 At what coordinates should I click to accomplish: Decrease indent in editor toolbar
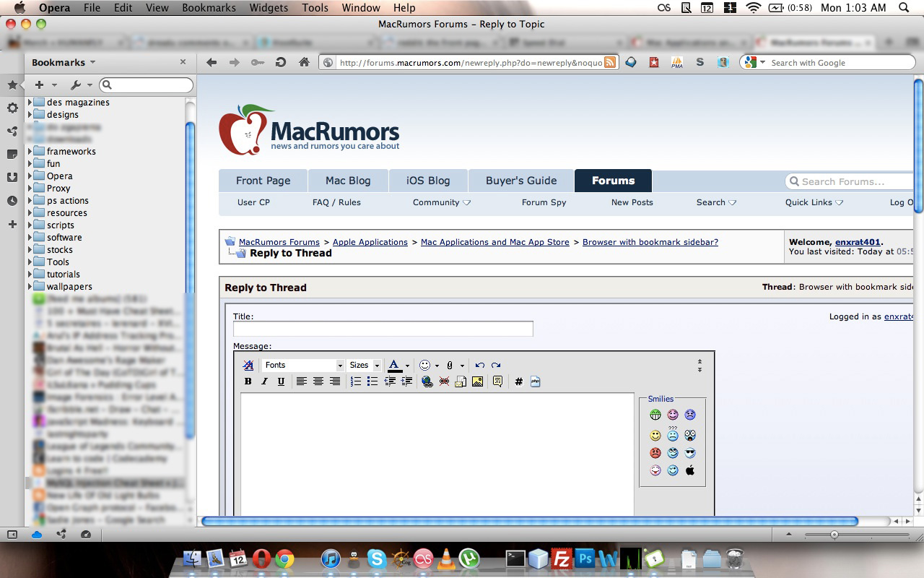[390, 381]
